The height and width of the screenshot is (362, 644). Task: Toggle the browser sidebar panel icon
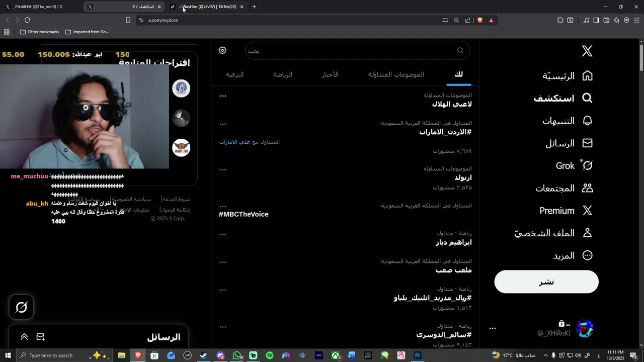[x=596, y=20]
